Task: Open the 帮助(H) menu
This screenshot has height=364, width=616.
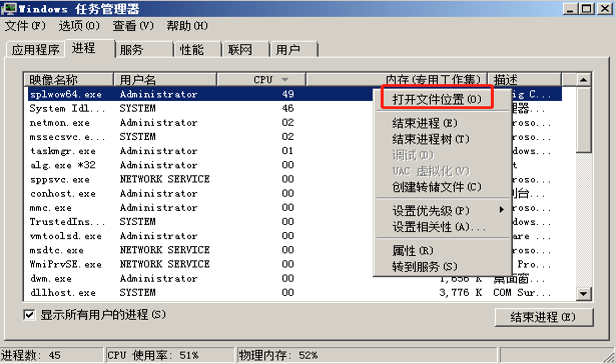Action: [187, 26]
